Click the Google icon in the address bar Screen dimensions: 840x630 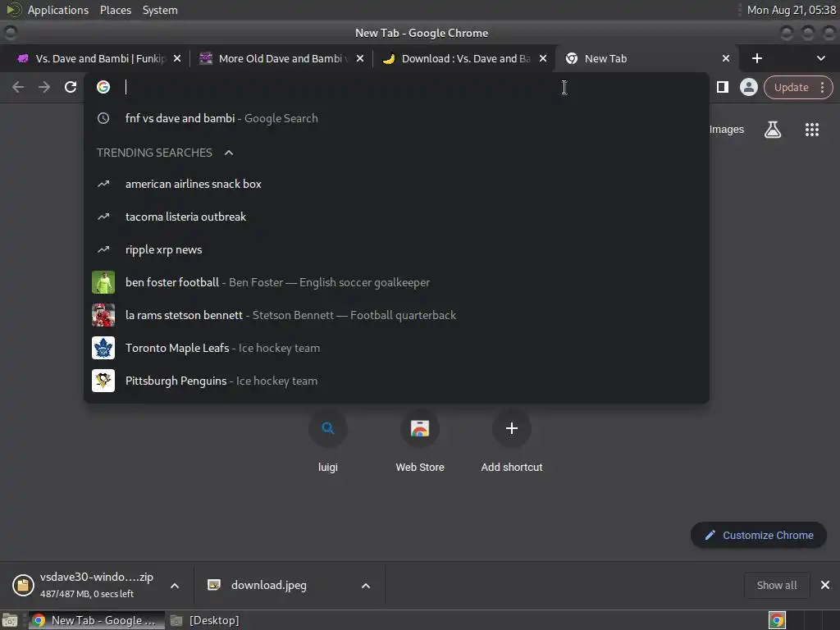(x=103, y=87)
